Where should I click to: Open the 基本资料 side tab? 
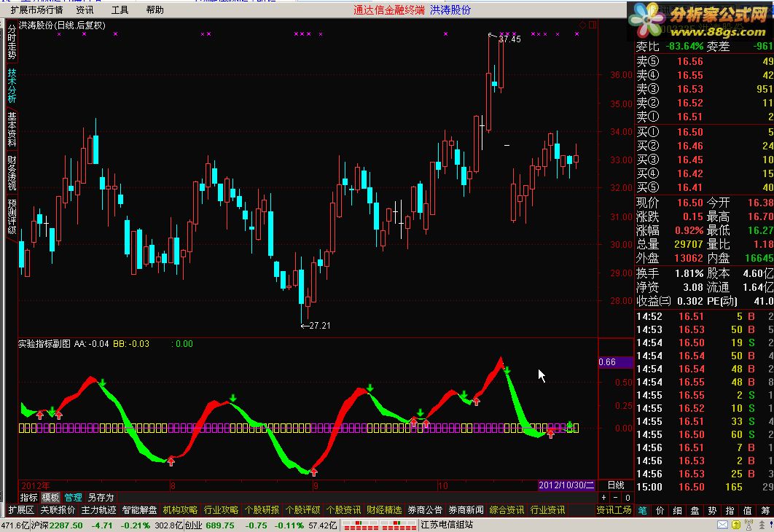(12, 129)
